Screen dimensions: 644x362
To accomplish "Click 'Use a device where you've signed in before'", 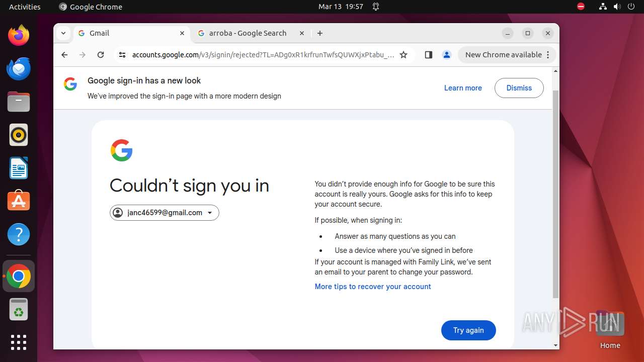I will click(x=404, y=250).
